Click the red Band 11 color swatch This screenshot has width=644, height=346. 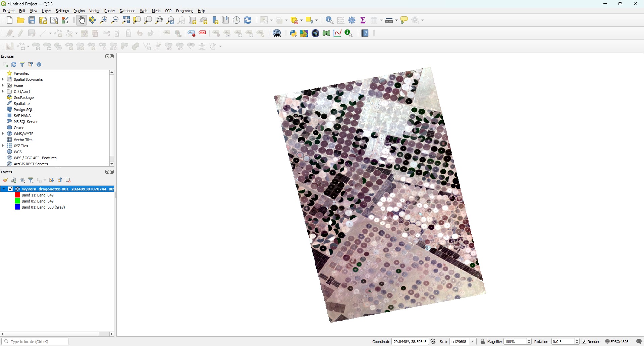pyautogui.click(x=17, y=195)
